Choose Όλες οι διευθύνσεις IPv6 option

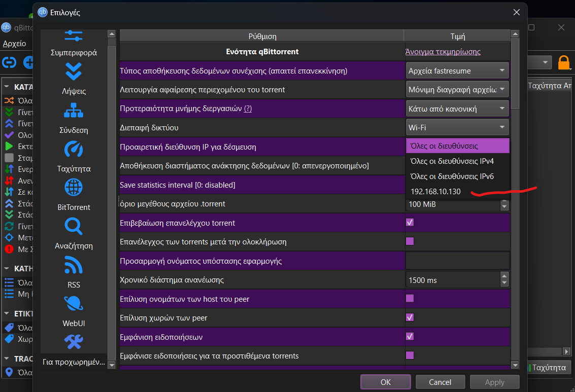pos(457,176)
